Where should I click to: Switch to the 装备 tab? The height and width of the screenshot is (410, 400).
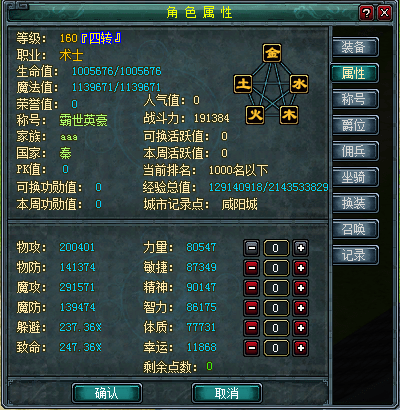[x=355, y=47]
